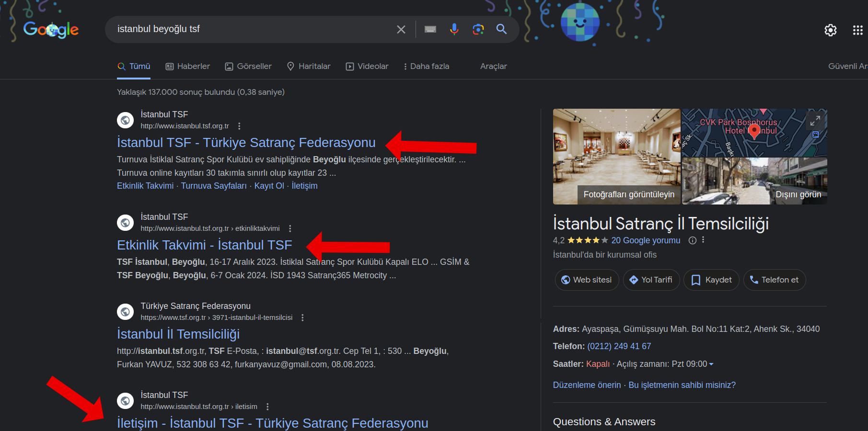Switch to the Haberler tab
868x431 pixels.
[188, 66]
